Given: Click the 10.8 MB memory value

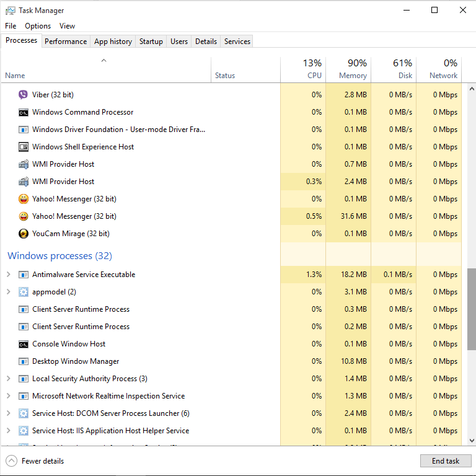Looking at the screenshot, I should [x=354, y=361].
